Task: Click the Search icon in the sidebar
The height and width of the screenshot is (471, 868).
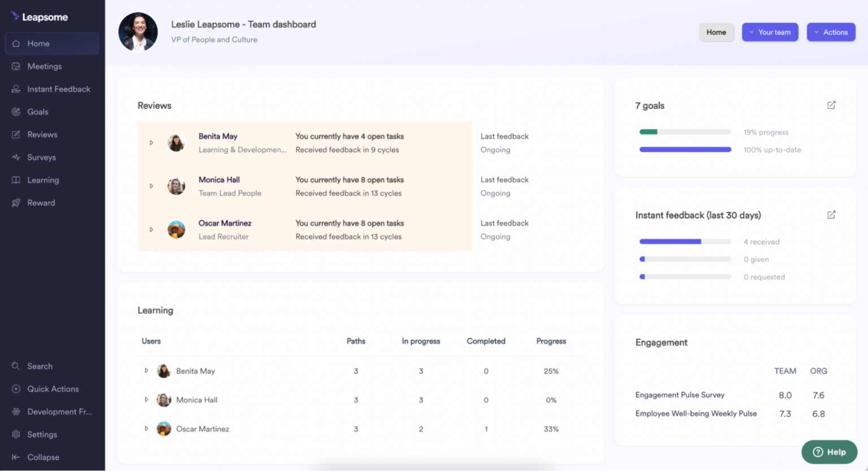Action: pyautogui.click(x=15, y=366)
